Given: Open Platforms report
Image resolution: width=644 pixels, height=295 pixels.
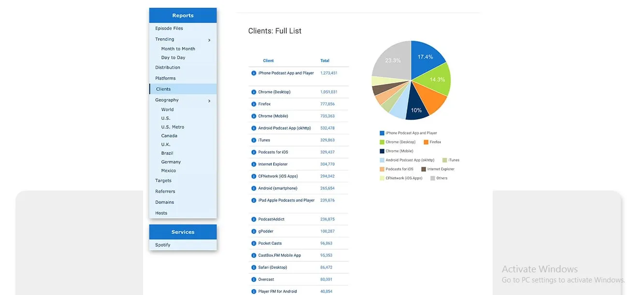Looking at the screenshot, I should (x=165, y=78).
